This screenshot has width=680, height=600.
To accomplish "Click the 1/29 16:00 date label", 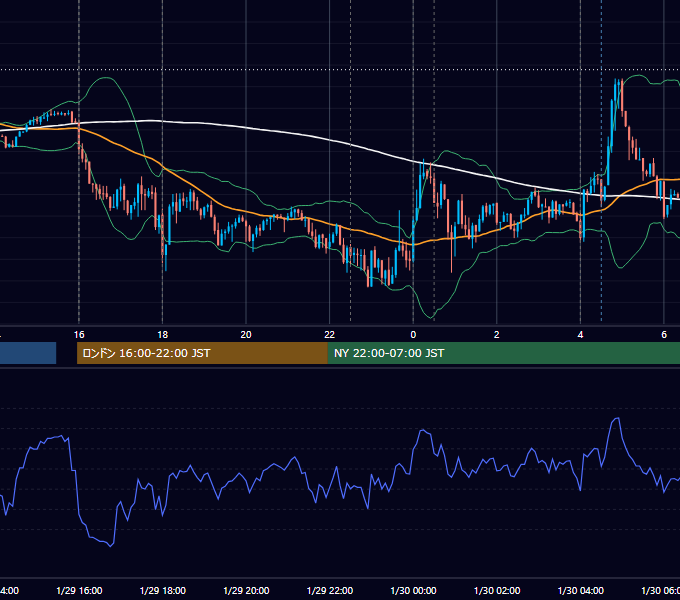I will tap(79, 590).
